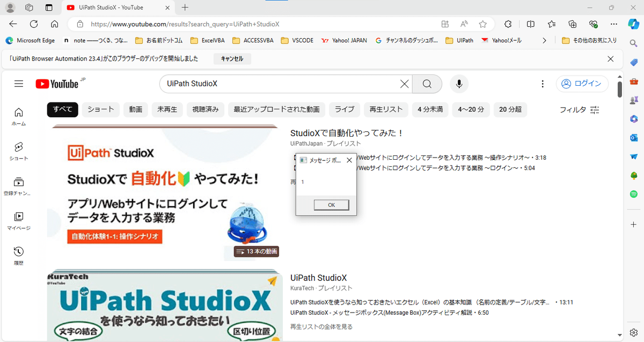Open Edge sidebar settings gear
This screenshot has height=342, width=644.
634,332
